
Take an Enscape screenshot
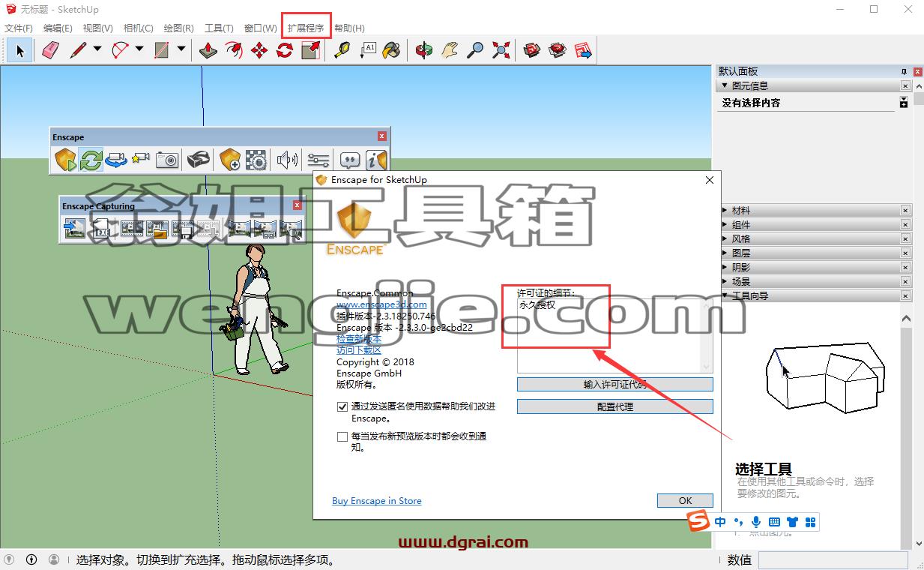(166, 160)
